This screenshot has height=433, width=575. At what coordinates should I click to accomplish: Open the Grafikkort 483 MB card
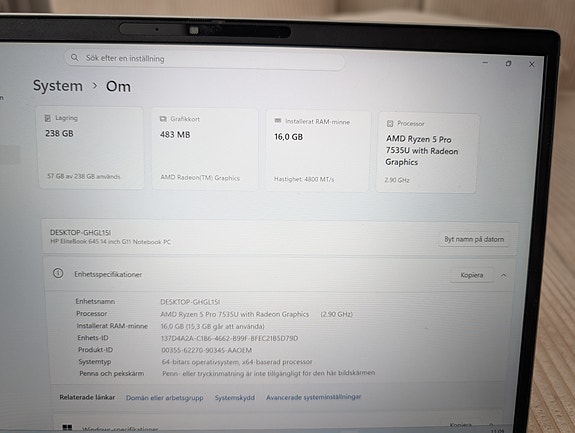(205, 149)
